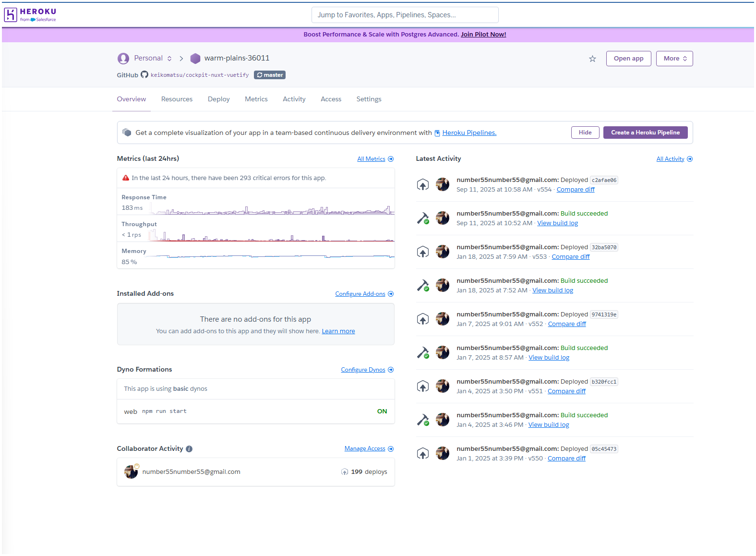Screen dimensions: 756x556
Task: Click the warm-plains-36011 app name
Action: click(237, 58)
